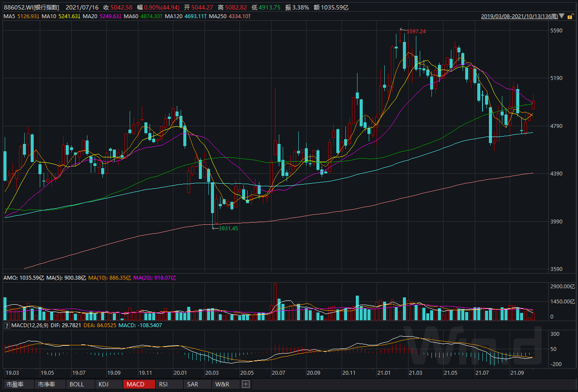Click the MA250 4334.10 label

(230, 16)
